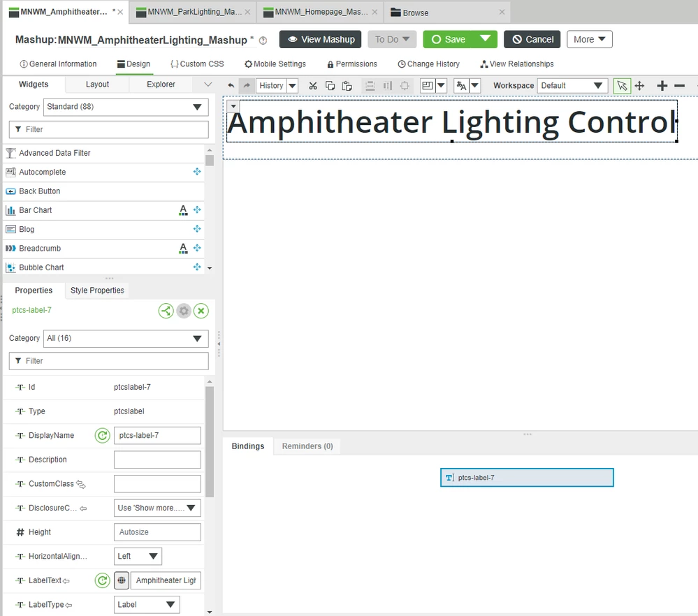The image size is (698, 616).
Task: Switch to General Information tab
Action: 58,64
